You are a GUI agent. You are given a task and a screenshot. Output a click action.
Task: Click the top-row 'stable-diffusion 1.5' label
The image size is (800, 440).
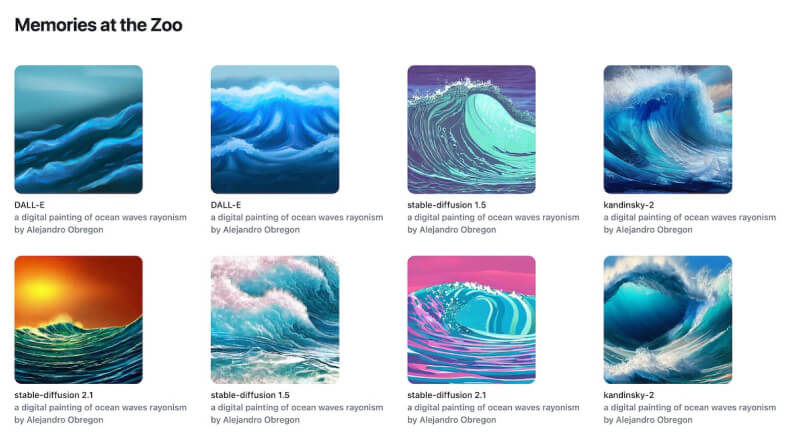pyautogui.click(x=446, y=205)
